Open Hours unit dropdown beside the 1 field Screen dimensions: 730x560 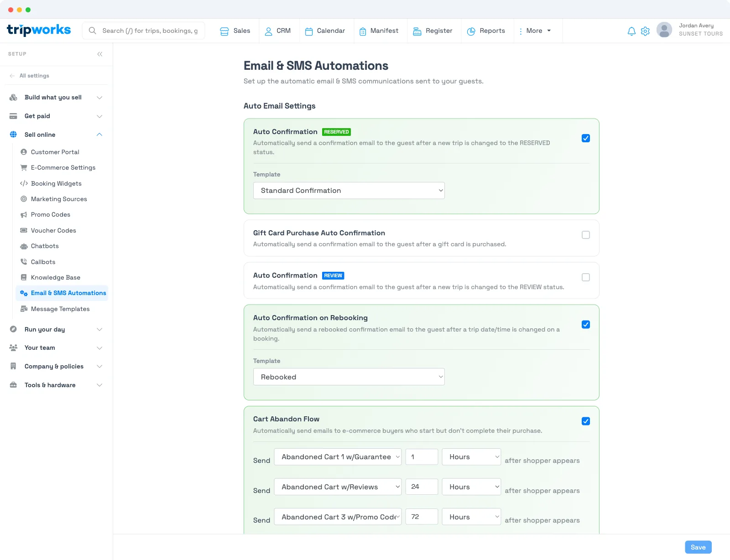point(471,457)
